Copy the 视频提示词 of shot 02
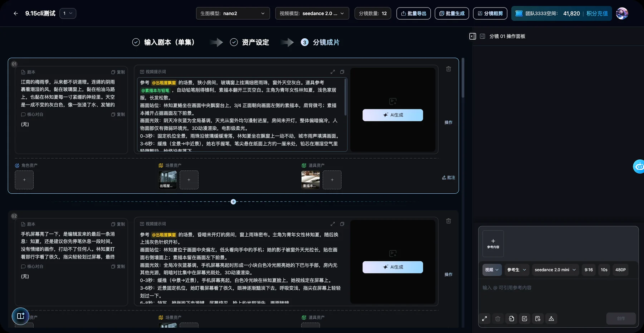This screenshot has width=644, height=333. [x=342, y=224]
